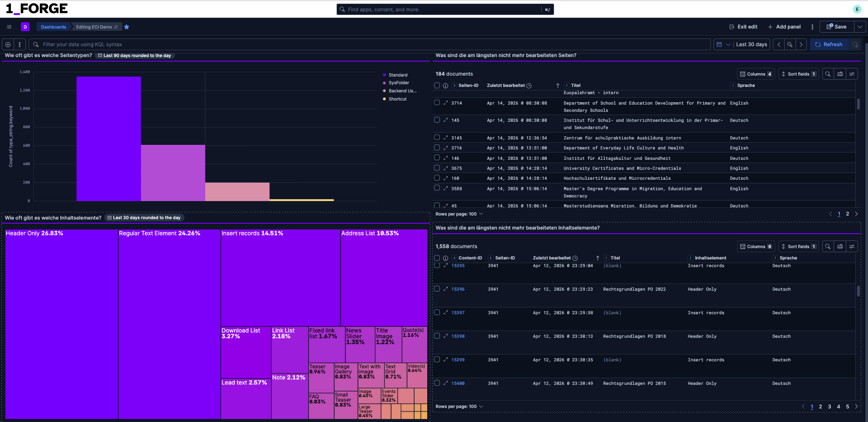Click the Add panel button
The height and width of the screenshot is (422, 868).
coord(784,27)
